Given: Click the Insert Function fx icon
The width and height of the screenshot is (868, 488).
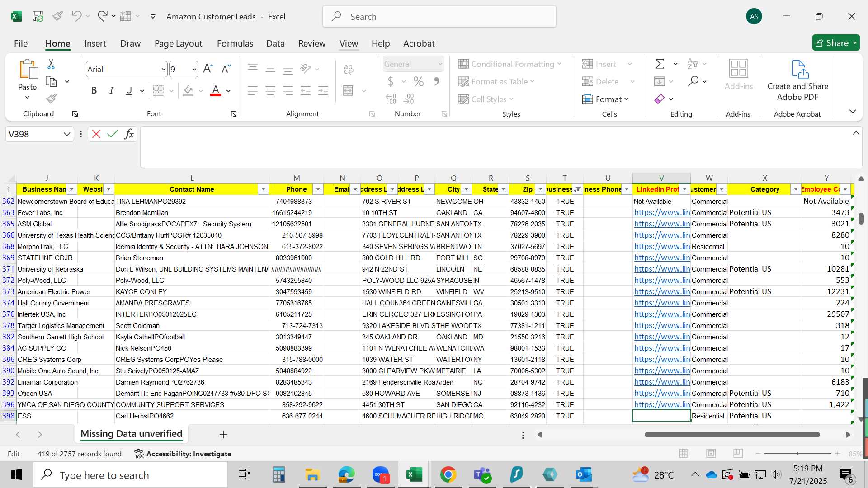Looking at the screenshot, I should [x=129, y=134].
